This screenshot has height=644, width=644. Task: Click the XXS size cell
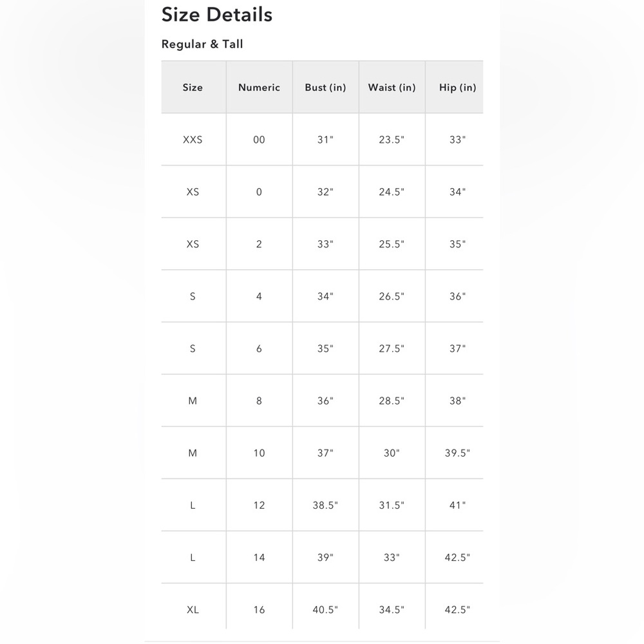click(193, 140)
